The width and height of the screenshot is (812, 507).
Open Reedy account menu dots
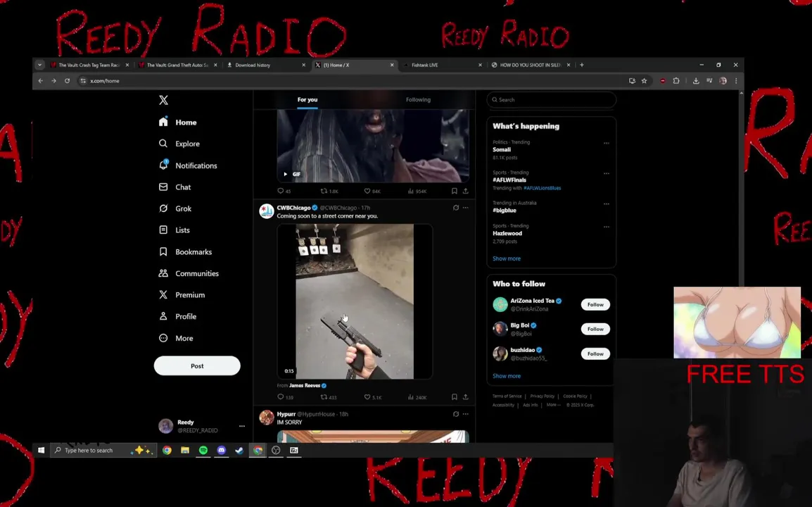(242, 426)
